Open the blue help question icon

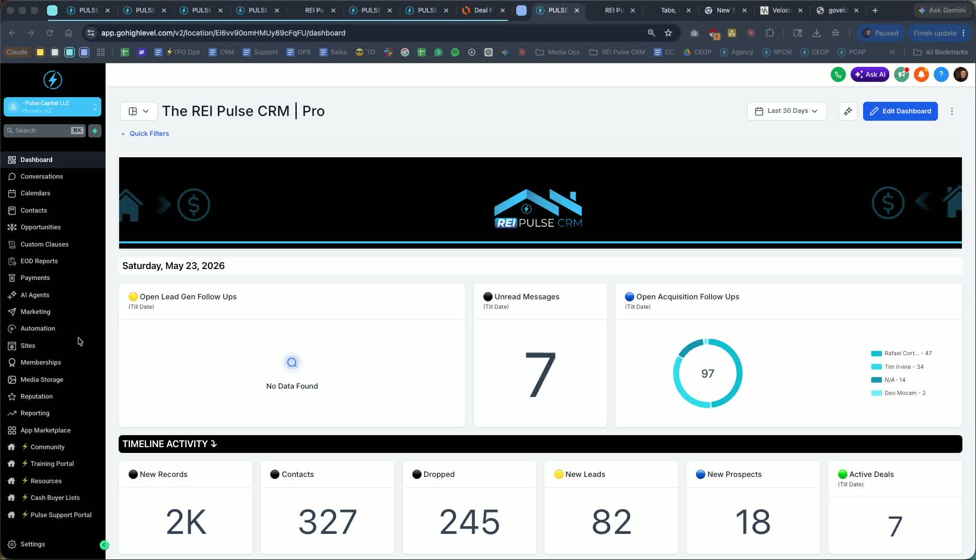pyautogui.click(x=941, y=74)
